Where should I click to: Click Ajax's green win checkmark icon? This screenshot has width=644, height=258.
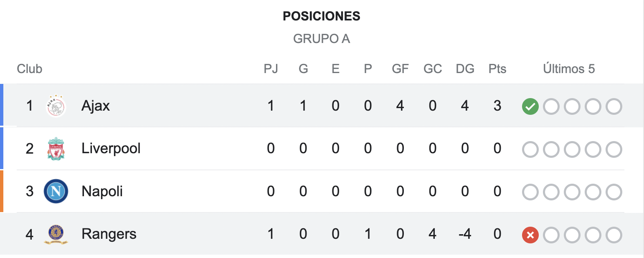point(530,107)
